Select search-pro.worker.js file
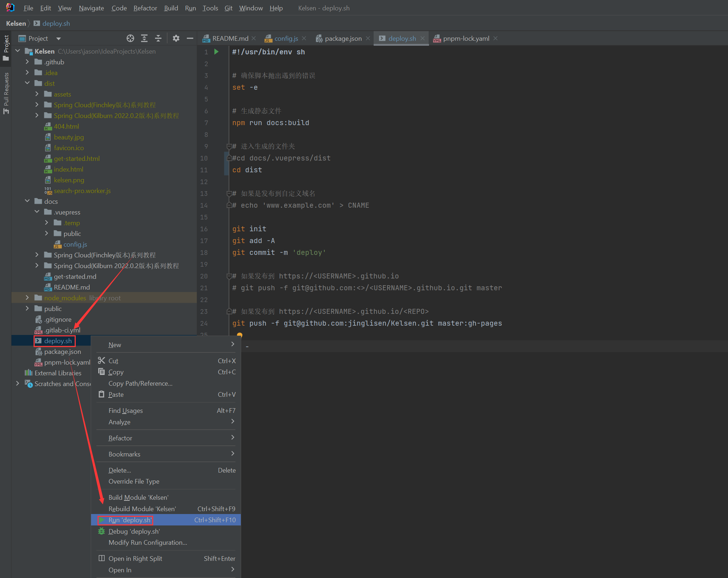 (82, 191)
